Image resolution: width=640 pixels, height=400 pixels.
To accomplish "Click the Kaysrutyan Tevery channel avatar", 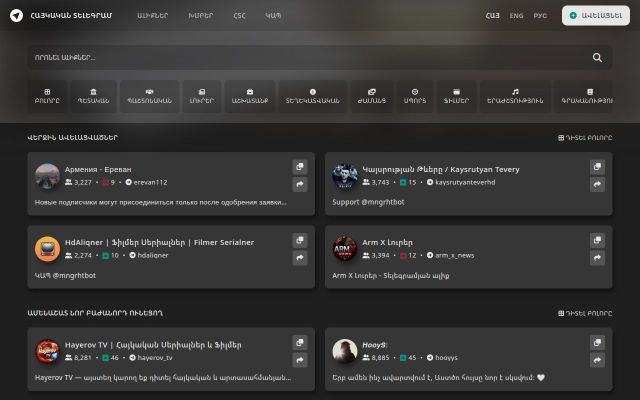I will [x=345, y=176].
